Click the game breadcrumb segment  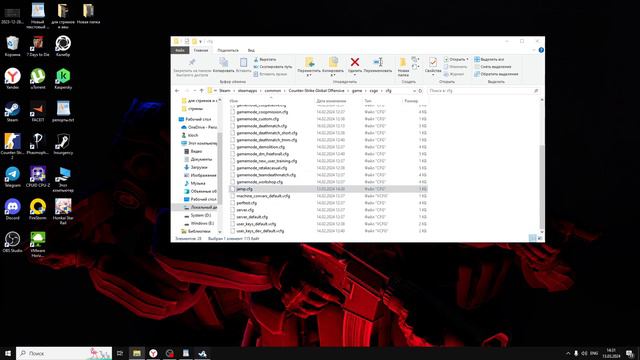click(357, 91)
